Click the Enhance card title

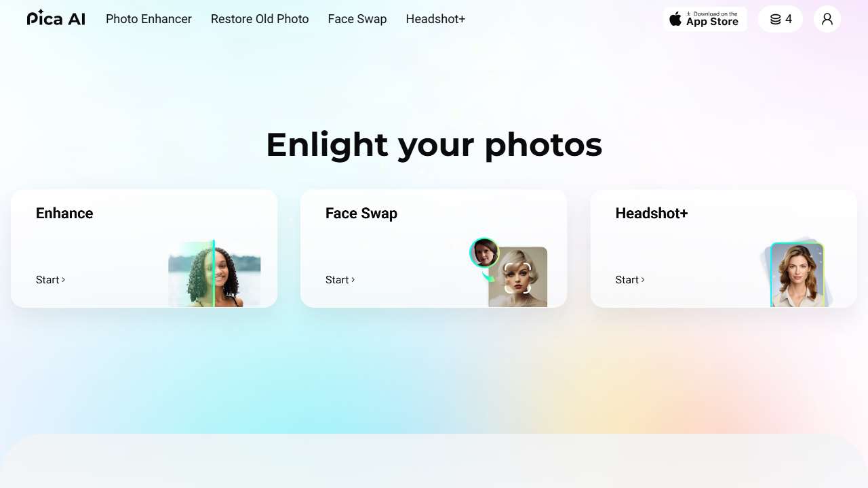(x=64, y=213)
